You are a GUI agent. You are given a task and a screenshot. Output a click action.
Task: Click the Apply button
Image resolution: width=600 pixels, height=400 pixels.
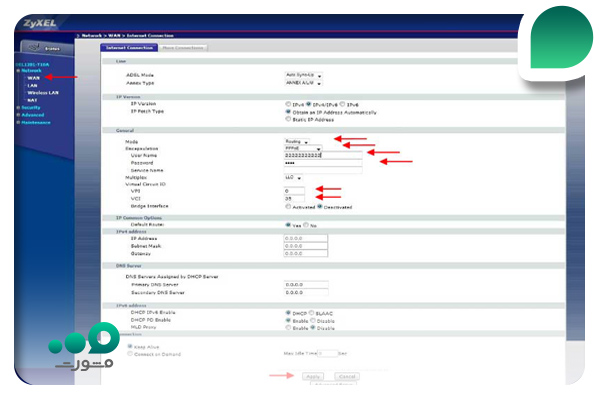tap(313, 377)
